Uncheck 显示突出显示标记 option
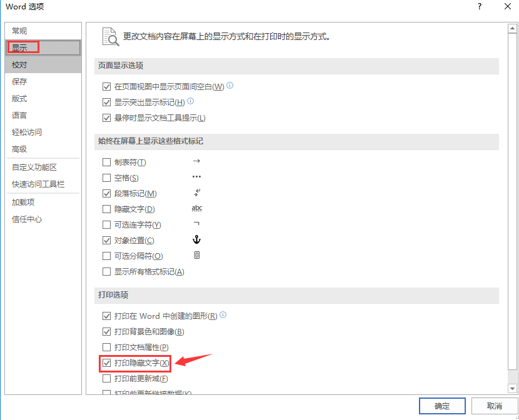The image size is (519, 420). 106,102
